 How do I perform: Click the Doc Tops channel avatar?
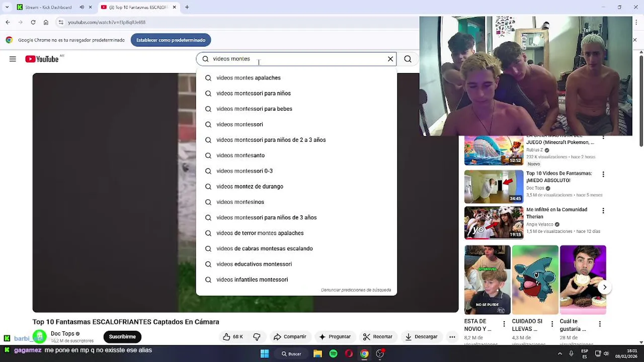click(40, 337)
